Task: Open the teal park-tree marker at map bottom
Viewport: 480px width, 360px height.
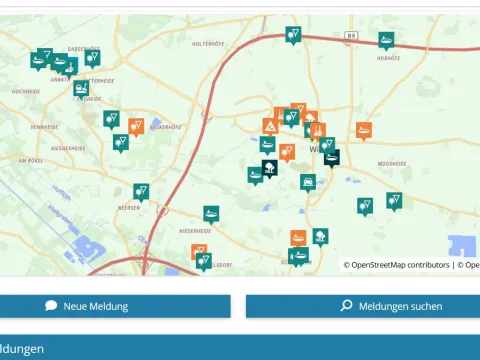Action: 320,236
